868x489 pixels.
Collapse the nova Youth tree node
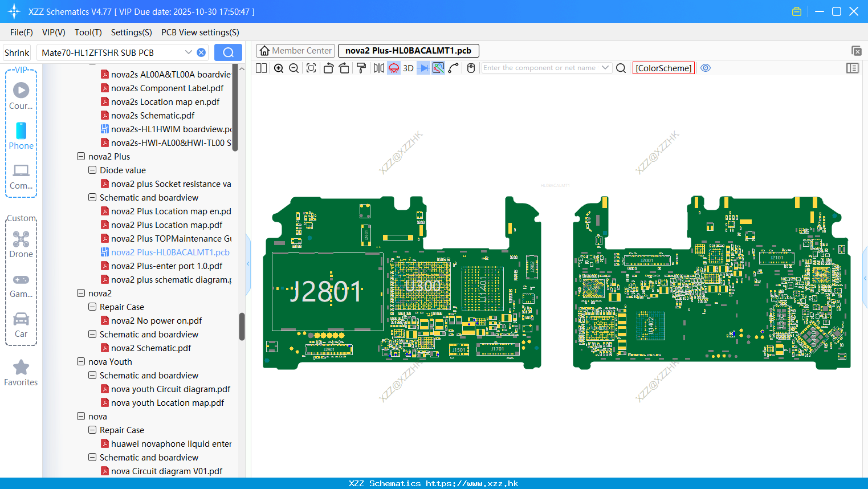[x=81, y=361]
